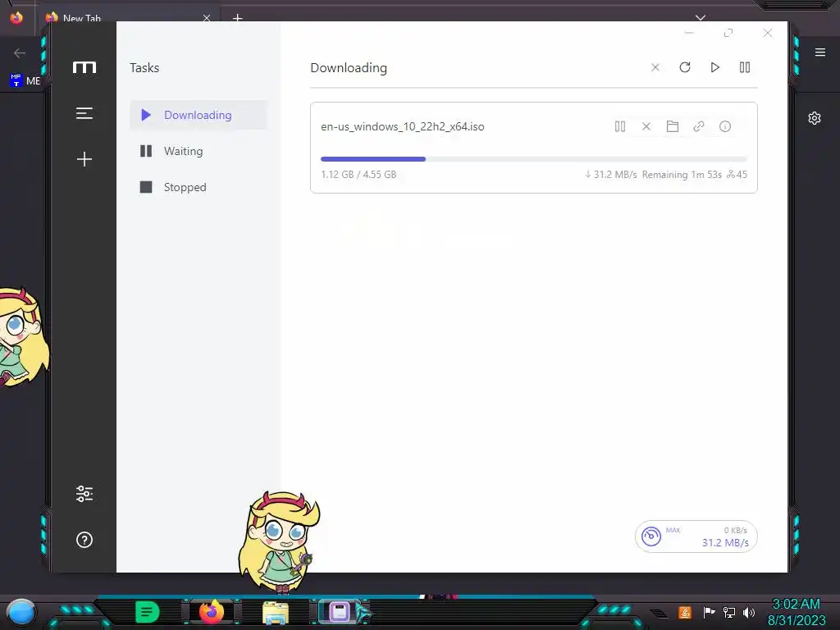Image resolution: width=840 pixels, height=630 pixels.
Task: Click the 1.12 GB / 4.55 GB size text
Action: click(358, 175)
